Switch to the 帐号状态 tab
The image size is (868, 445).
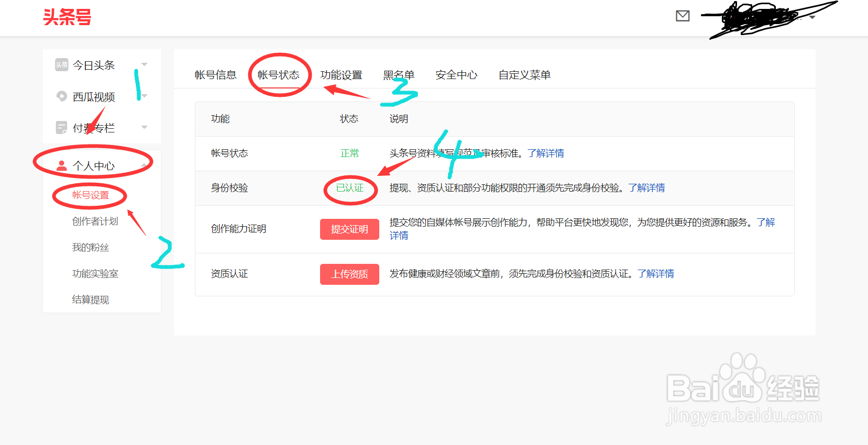279,75
